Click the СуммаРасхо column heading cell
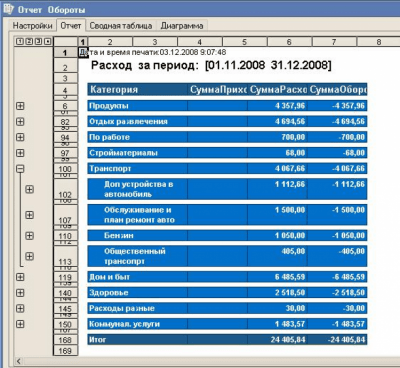 point(277,89)
